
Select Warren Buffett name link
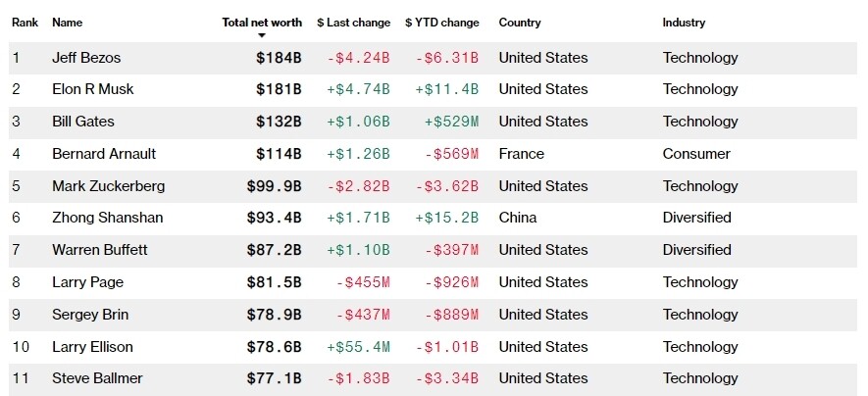coord(99,250)
